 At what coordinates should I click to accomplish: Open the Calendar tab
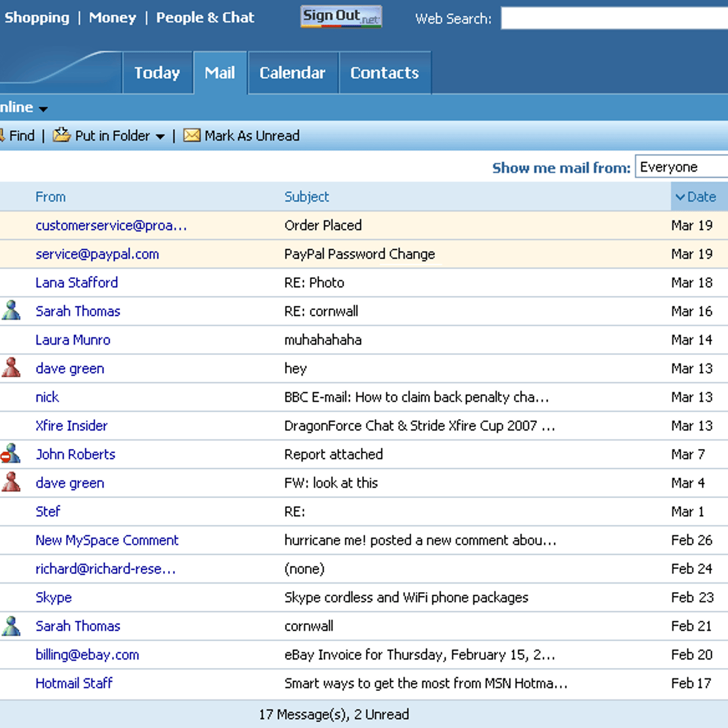click(292, 73)
